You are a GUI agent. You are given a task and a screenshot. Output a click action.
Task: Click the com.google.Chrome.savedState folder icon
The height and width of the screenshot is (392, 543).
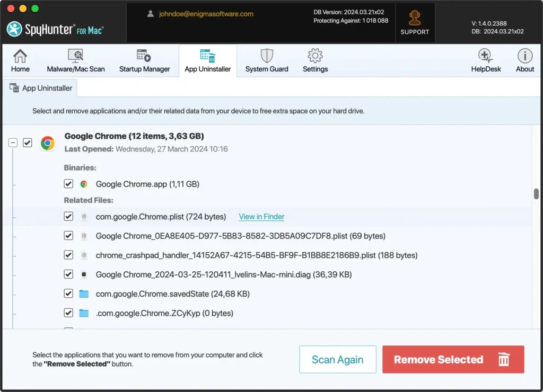pos(84,294)
